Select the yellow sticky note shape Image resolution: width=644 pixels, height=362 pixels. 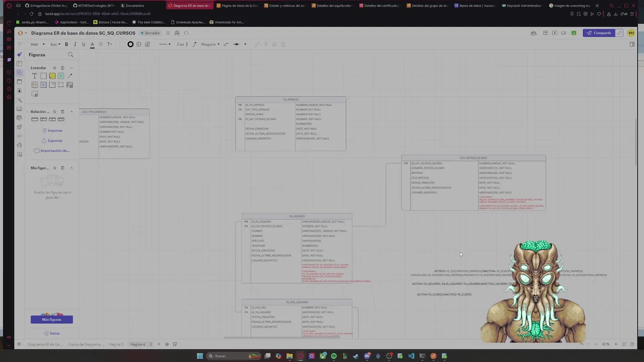52,76
